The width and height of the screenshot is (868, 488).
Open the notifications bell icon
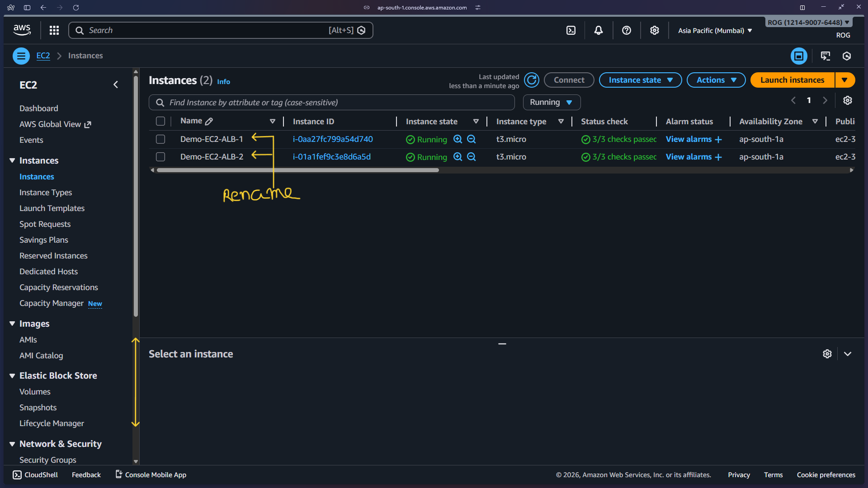coord(598,30)
